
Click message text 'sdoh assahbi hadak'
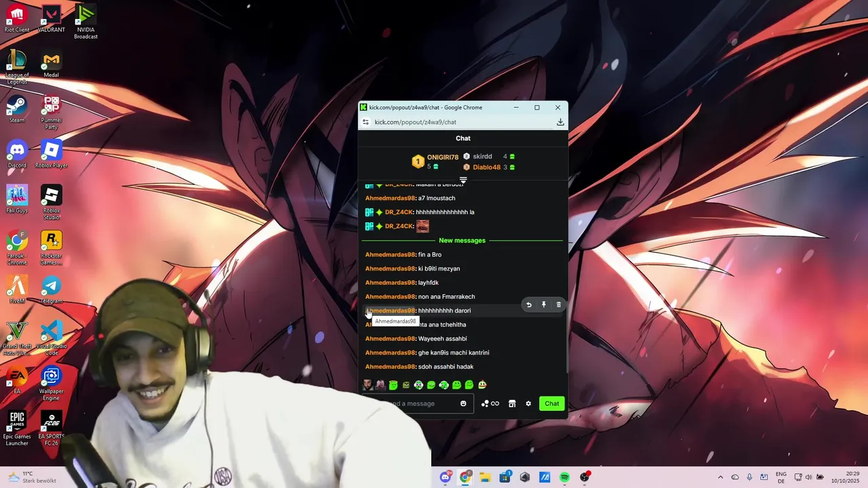446,367
